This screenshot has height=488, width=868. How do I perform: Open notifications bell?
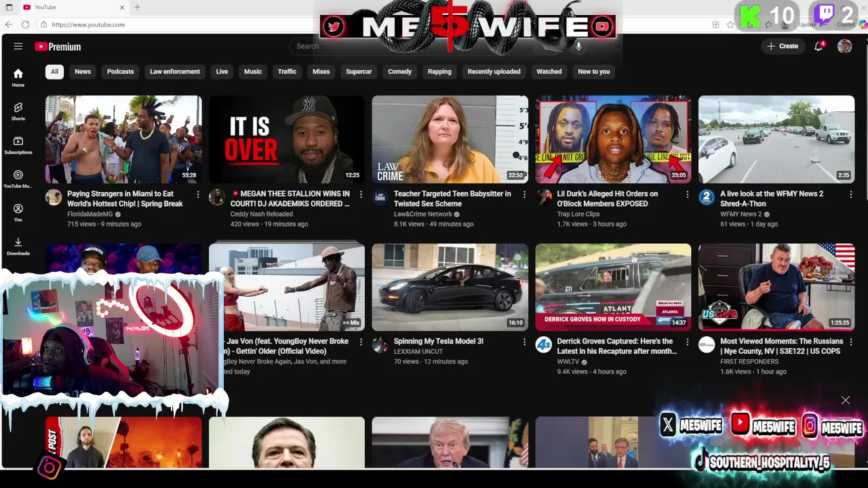pos(819,46)
